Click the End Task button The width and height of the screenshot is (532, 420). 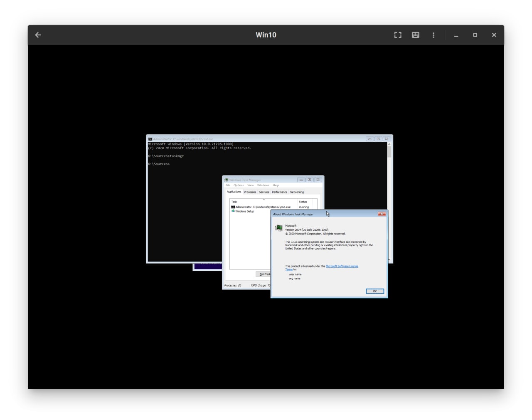[x=264, y=274]
